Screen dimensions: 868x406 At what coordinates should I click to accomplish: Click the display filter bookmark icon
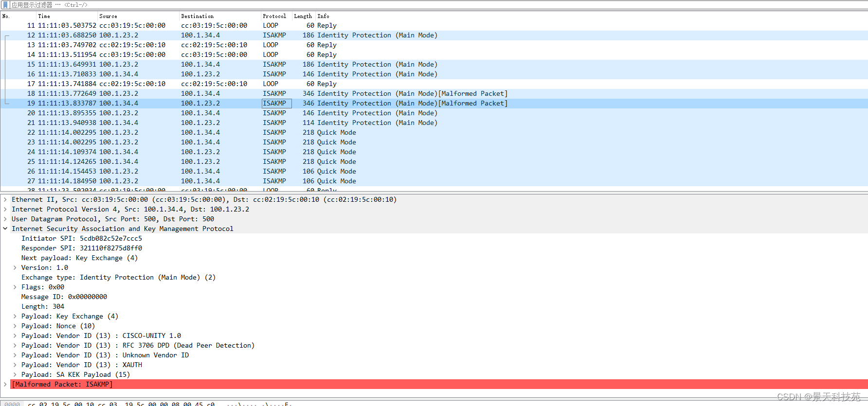5,5
